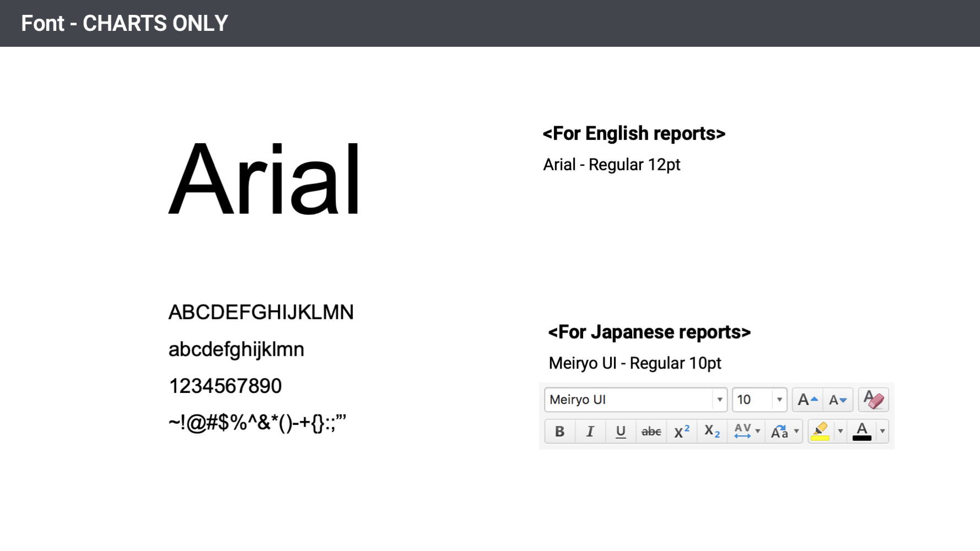Expand highlight color palette arrow
This screenshot has height=551, width=980.
point(840,431)
